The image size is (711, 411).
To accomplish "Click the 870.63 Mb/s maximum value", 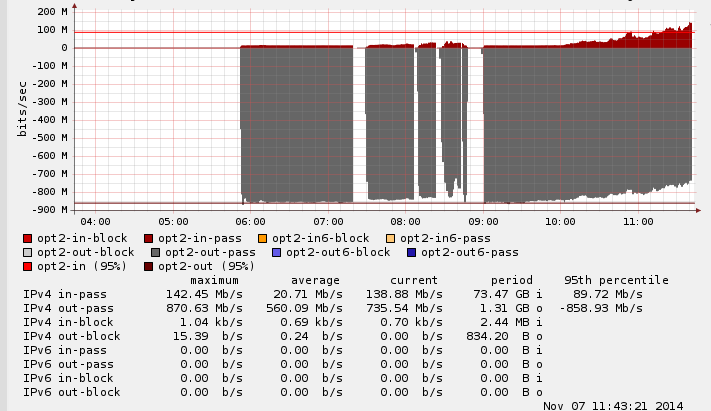I will click(204, 308).
